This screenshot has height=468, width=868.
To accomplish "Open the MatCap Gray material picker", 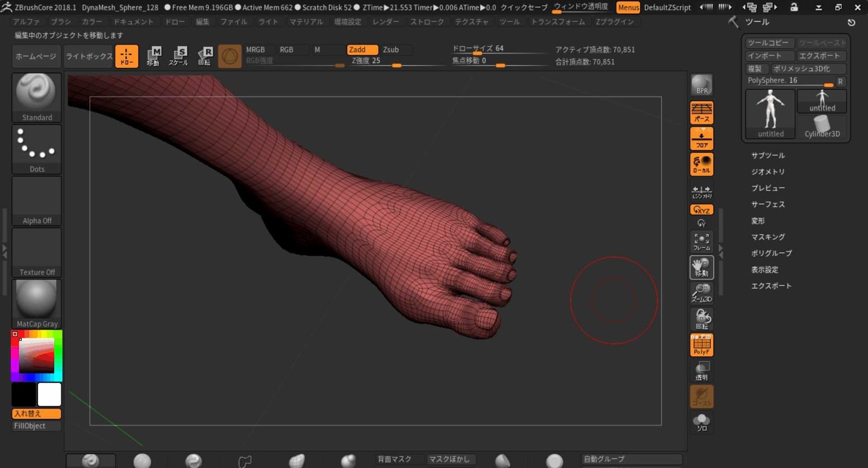I will 37,304.
